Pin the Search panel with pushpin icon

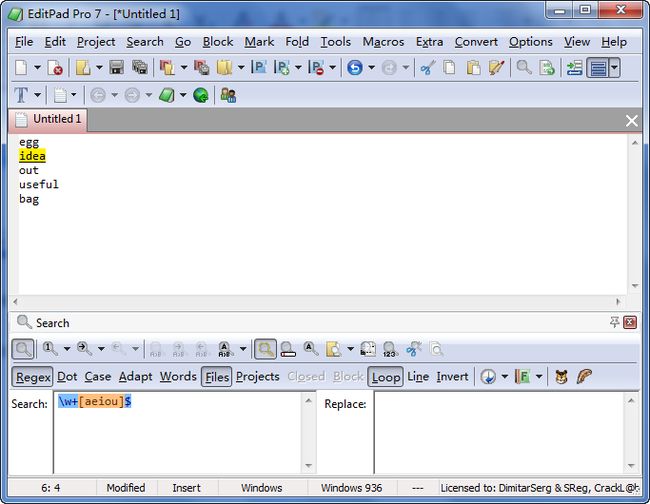point(614,322)
